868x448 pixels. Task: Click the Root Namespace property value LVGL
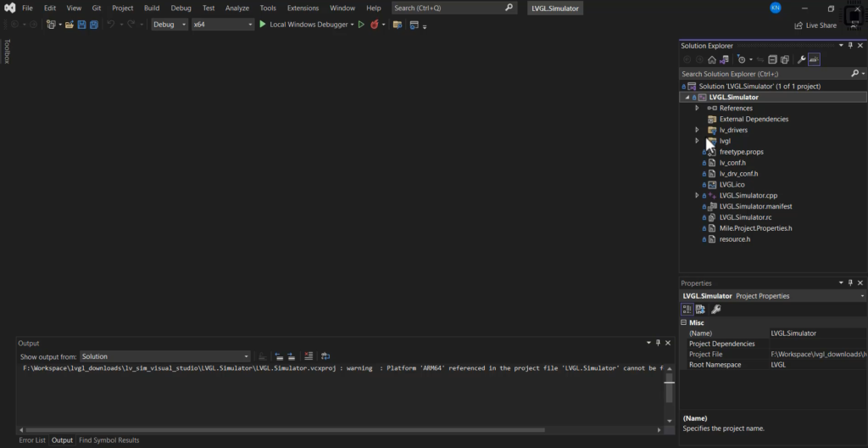(x=778, y=365)
